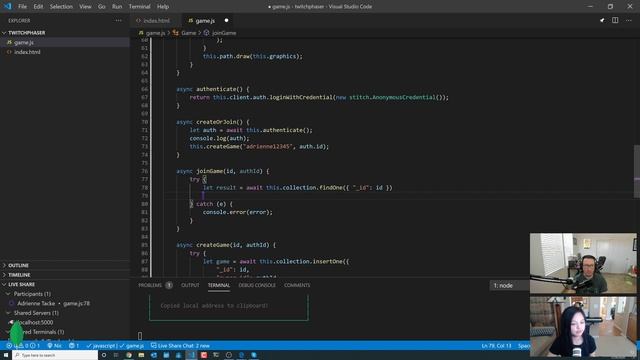Image resolution: width=640 pixels, height=360 pixels.
Task: Click the red taskbar app icon
Action: point(204,355)
